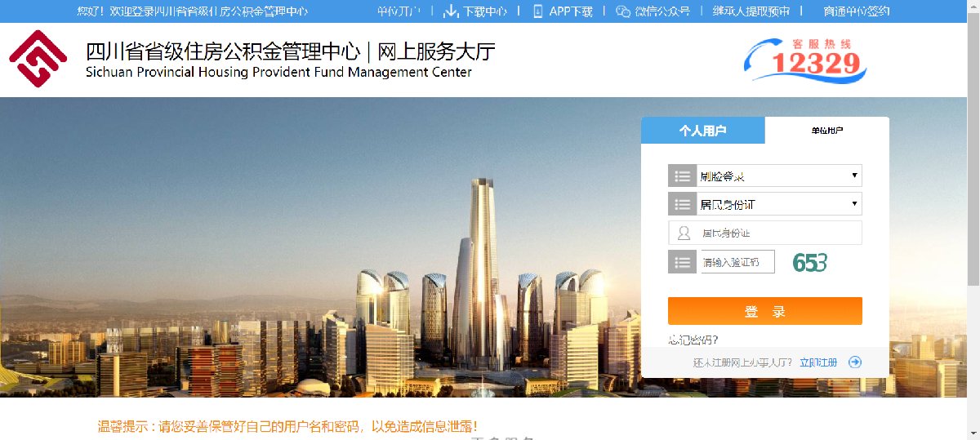980x440 pixels.
Task: Click the phone icon beside APP下载
Action: coord(538,11)
